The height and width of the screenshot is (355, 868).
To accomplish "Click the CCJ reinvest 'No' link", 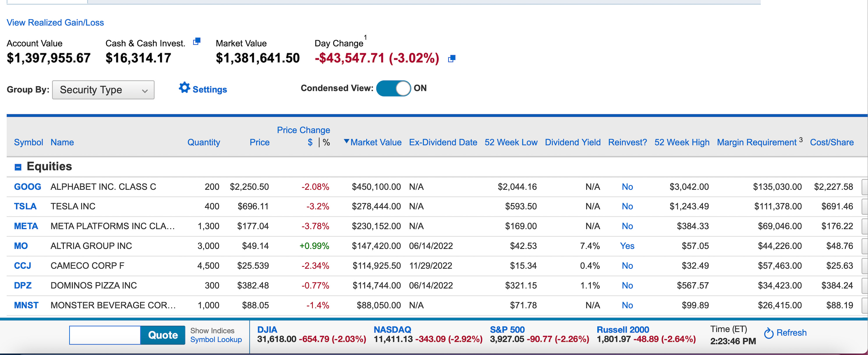I will (x=627, y=266).
